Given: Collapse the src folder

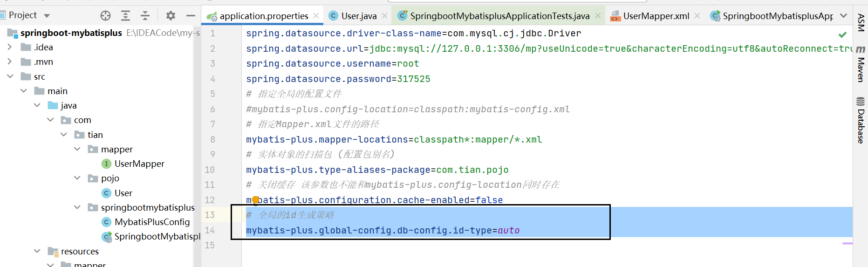Looking at the screenshot, I should (x=9, y=76).
